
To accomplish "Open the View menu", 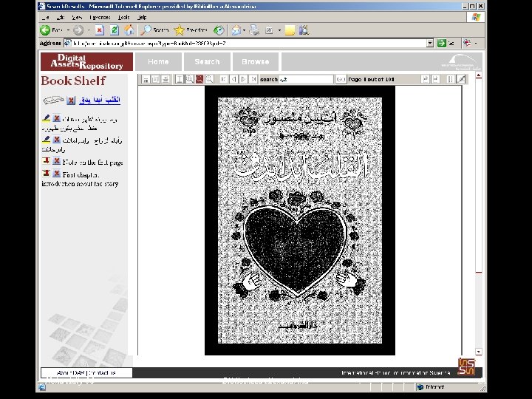I will pyautogui.click(x=77, y=17).
